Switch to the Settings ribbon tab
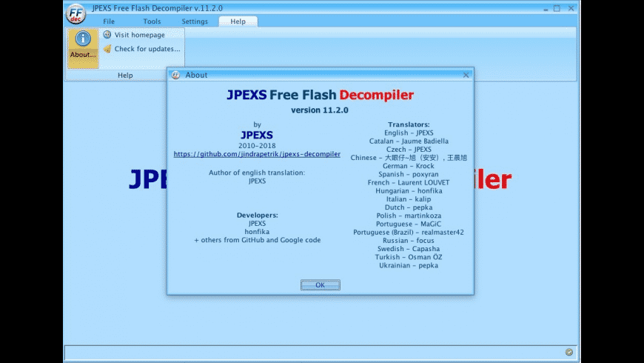This screenshot has width=644, height=363. (x=195, y=21)
